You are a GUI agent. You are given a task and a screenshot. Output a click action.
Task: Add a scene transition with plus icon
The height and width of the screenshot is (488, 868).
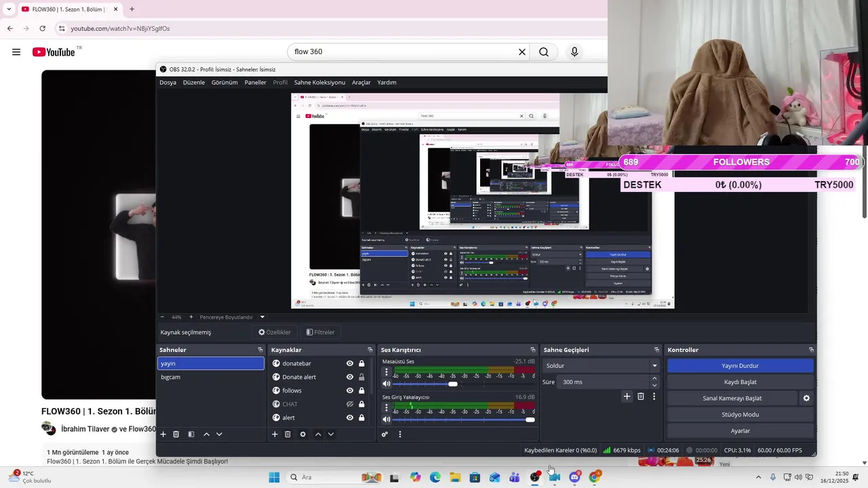tap(627, 396)
